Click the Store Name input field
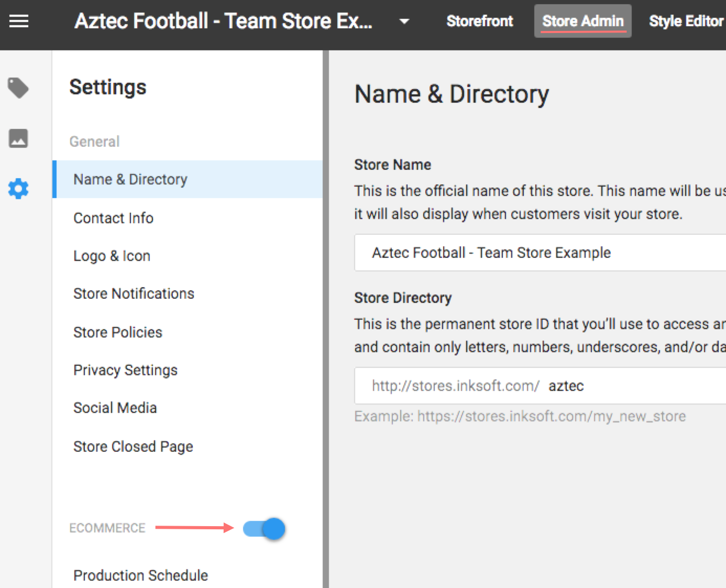Image resolution: width=726 pixels, height=588 pixels. point(540,253)
